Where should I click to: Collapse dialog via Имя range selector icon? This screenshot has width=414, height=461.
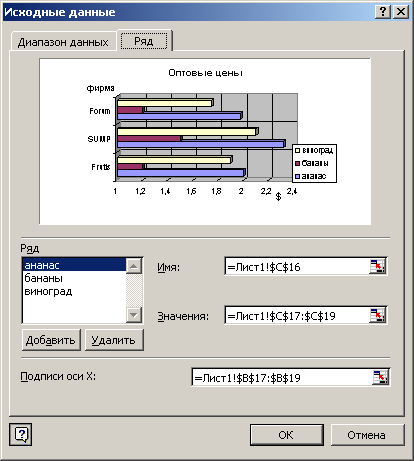377,267
